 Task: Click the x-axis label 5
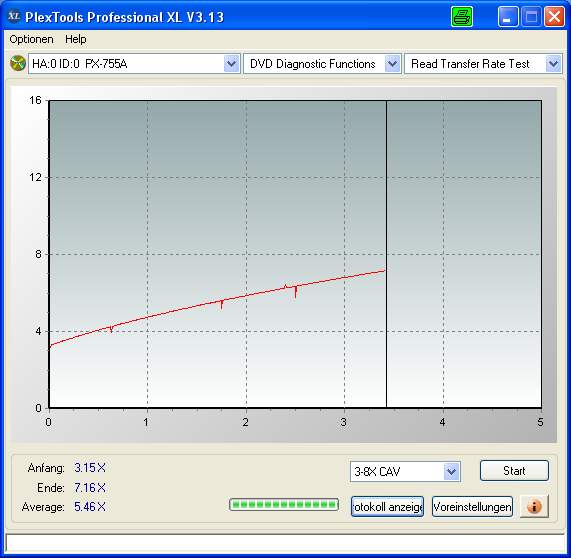540,422
